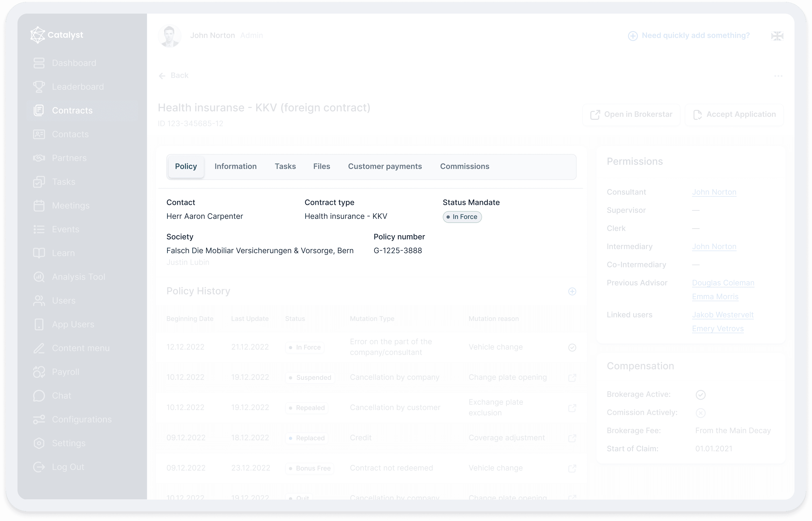Click the Meetings calendar icon

coord(39,206)
